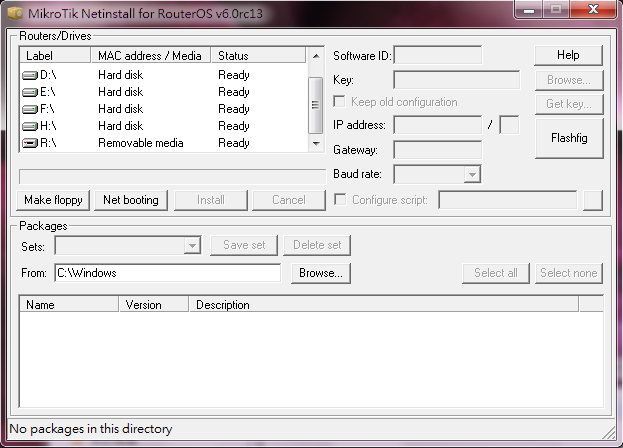Click the Netinstall app icon in title bar
Image resolution: width=623 pixels, height=448 pixels.
15,13
